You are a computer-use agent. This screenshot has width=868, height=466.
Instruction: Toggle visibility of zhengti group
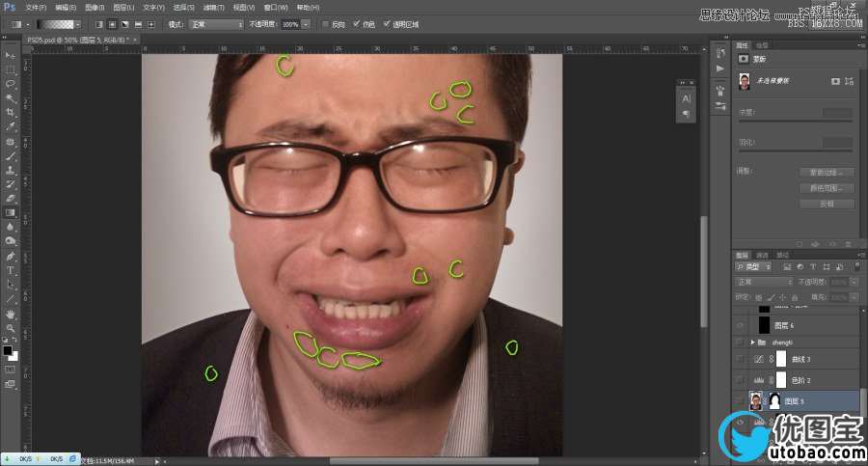[740, 343]
